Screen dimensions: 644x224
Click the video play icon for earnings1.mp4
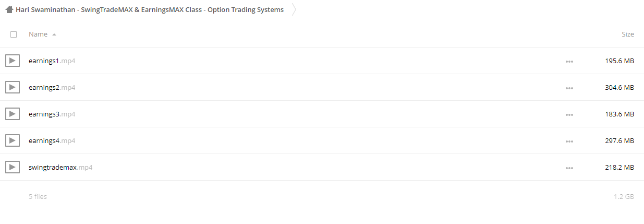click(x=13, y=61)
